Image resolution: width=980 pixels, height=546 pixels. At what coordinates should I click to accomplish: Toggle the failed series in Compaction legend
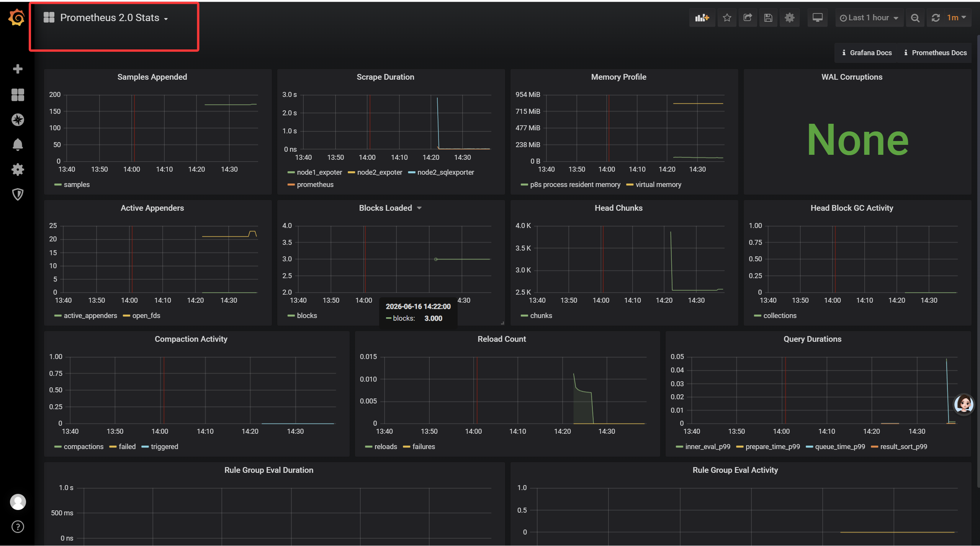(127, 446)
